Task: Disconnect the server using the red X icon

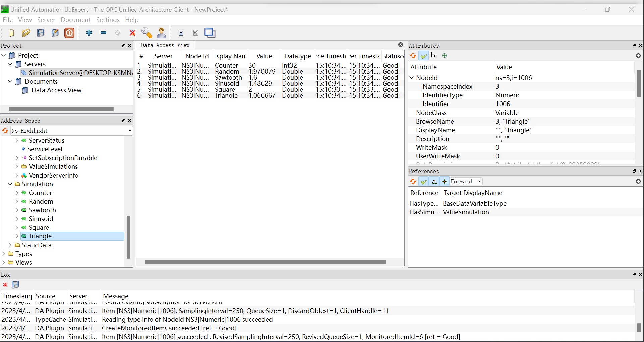Action: [x=132, y=32]
